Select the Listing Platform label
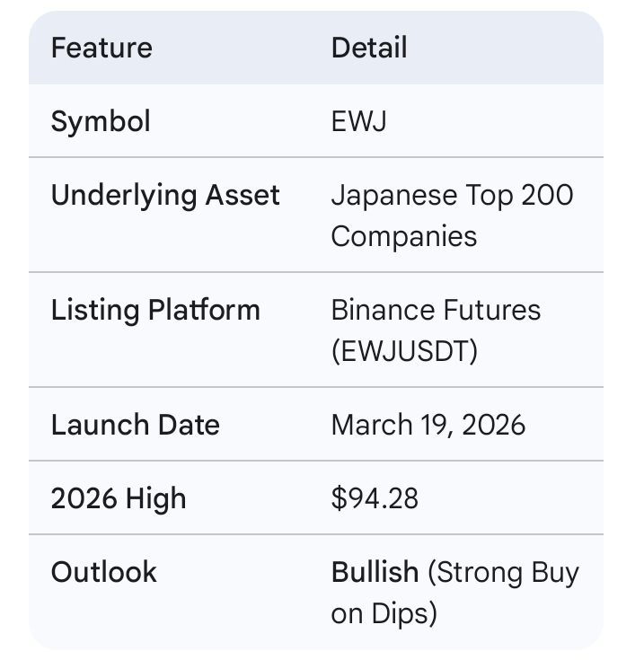Viewport: 644px width, 660px height. coord(155,310)
